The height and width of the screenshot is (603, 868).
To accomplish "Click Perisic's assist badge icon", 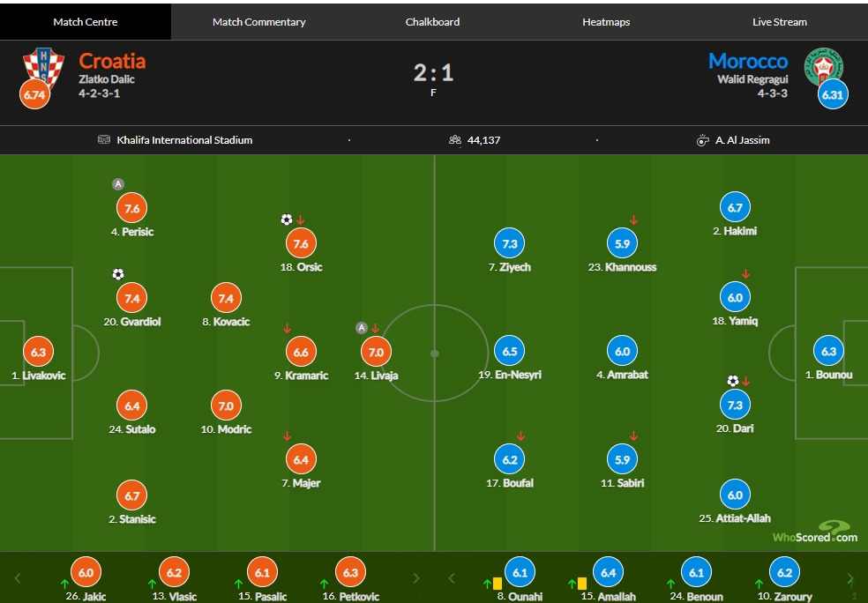I will point(118,184).
